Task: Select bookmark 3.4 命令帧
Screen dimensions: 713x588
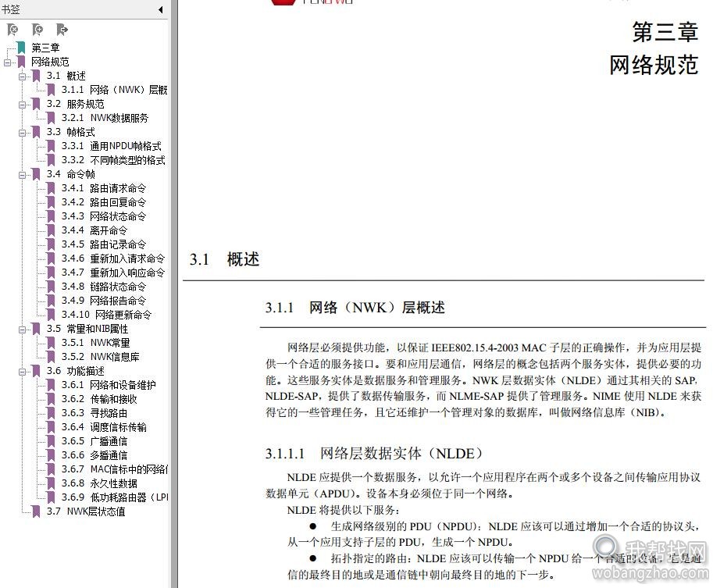Action: (70, 174)
